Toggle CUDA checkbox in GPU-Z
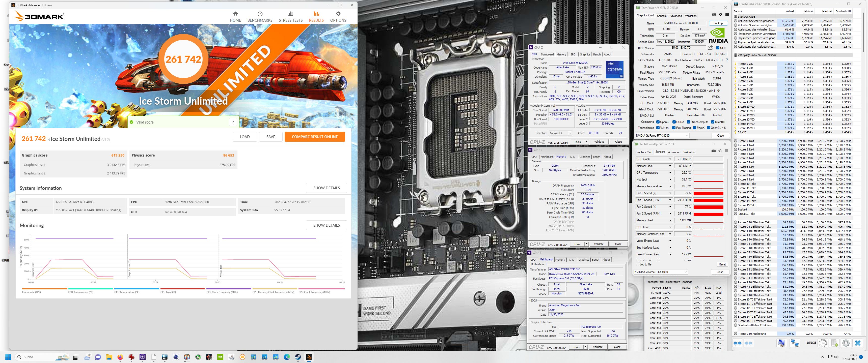The width and height of the screenshot is (868, 363). 674,122
